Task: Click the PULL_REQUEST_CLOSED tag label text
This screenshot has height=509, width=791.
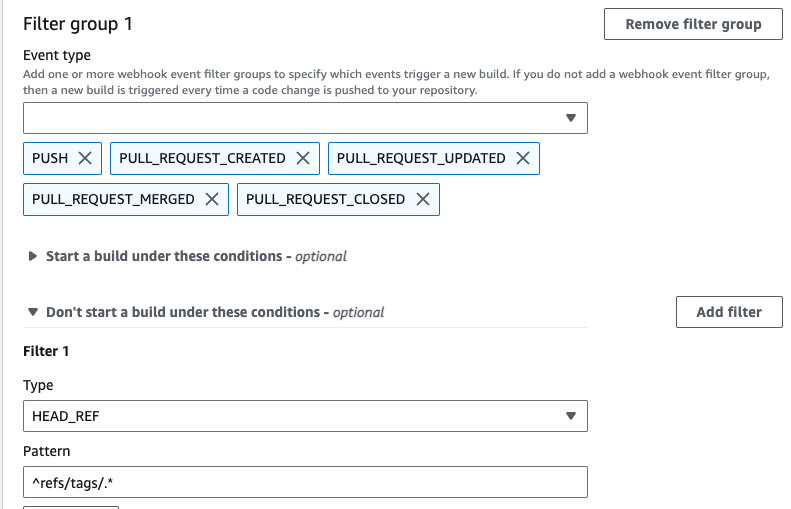Action: (325, 199)
